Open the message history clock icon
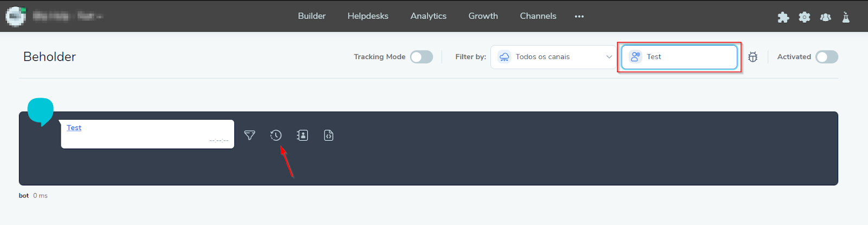The image size is (868, 225). click(x=276, y=136)
